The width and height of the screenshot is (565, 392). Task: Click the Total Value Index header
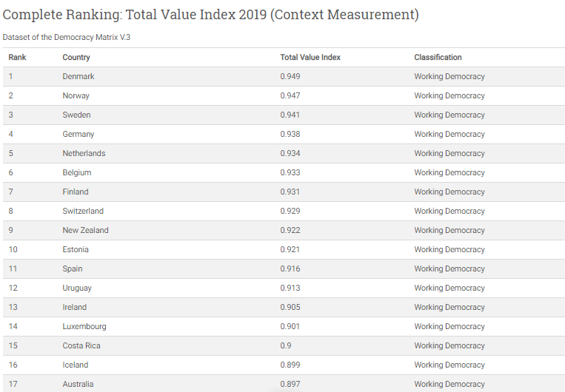310,57
